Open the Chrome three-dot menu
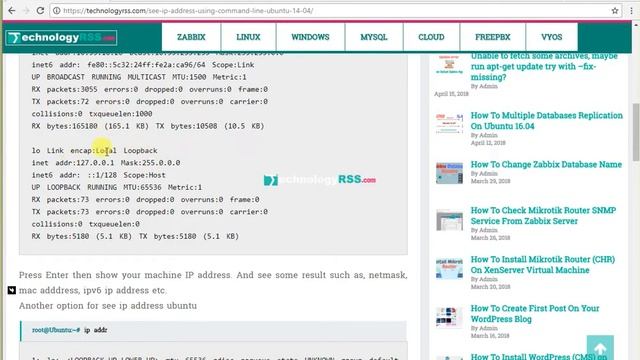This screenshot has height=360, width=640. 631,11
